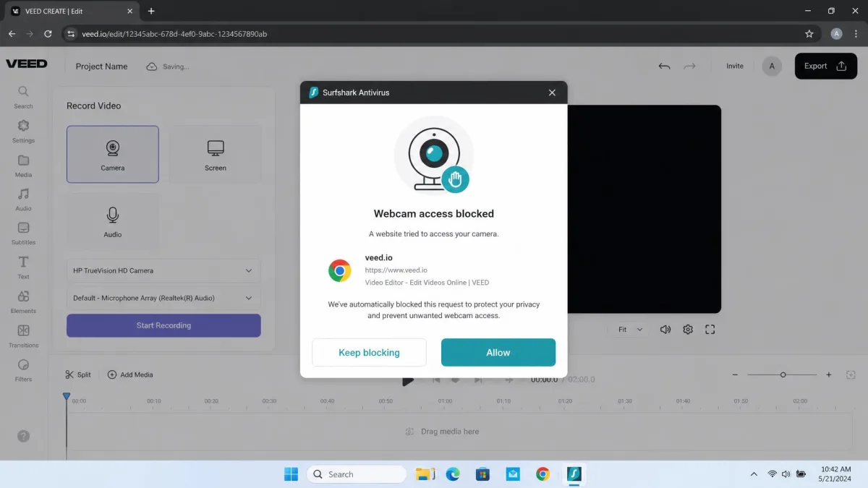
Task: Open Microsoft Edge from taskbar
Action: coord(453,474)
